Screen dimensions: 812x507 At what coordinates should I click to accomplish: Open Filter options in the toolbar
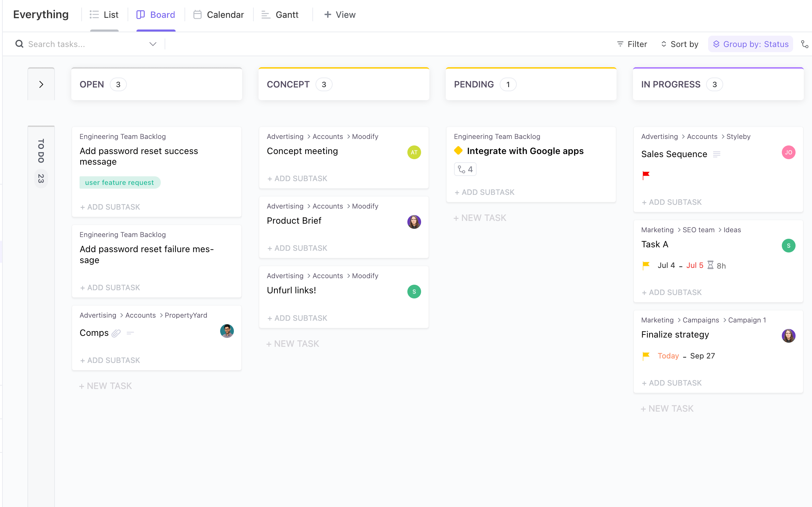click(x=632, y=44)
